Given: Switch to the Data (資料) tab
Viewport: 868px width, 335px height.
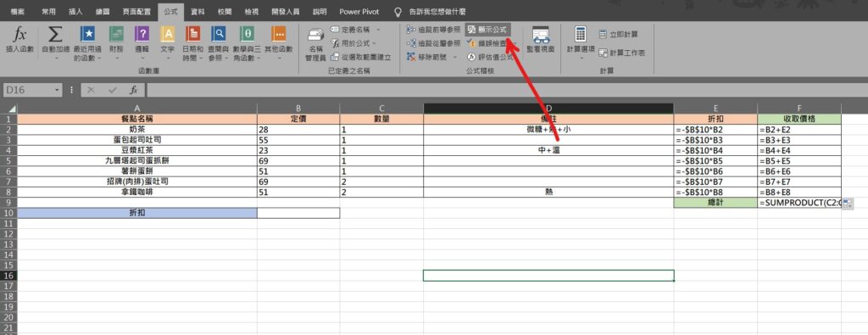Looking at the screenshot, I should [x=198, y=11].
